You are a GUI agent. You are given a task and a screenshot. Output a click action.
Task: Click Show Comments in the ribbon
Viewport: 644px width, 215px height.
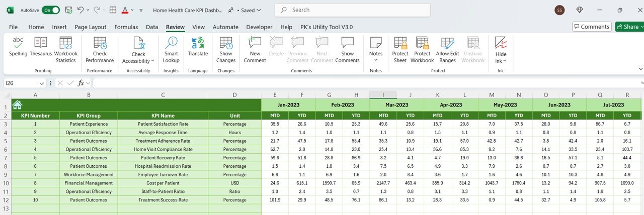click(x=348, y=50)
